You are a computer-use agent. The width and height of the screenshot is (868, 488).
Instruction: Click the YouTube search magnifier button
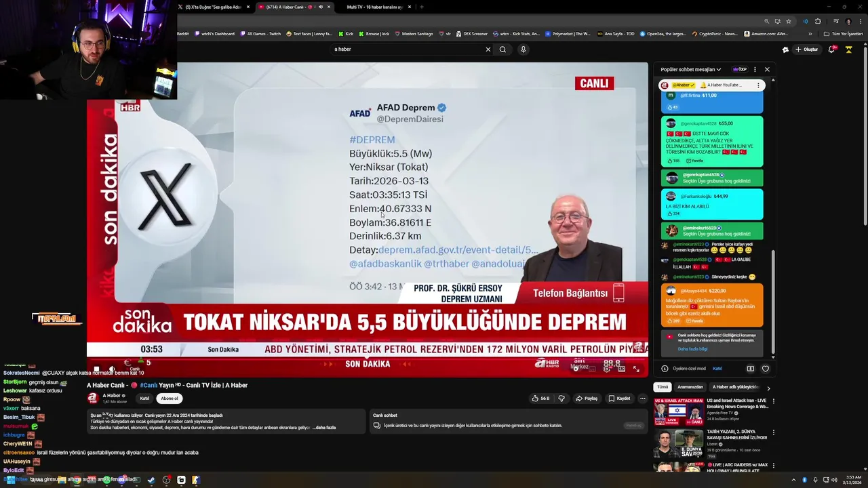click(502, 49)
